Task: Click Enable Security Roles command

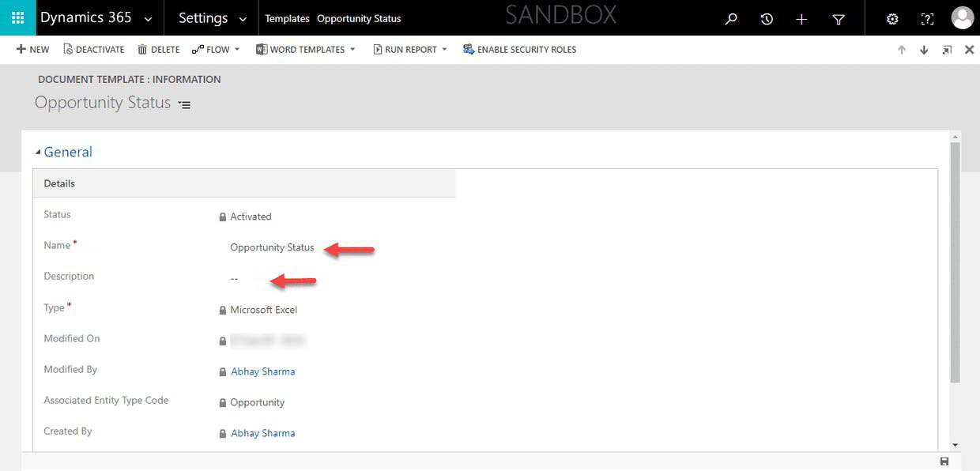Action: click(x=519, y=49)
